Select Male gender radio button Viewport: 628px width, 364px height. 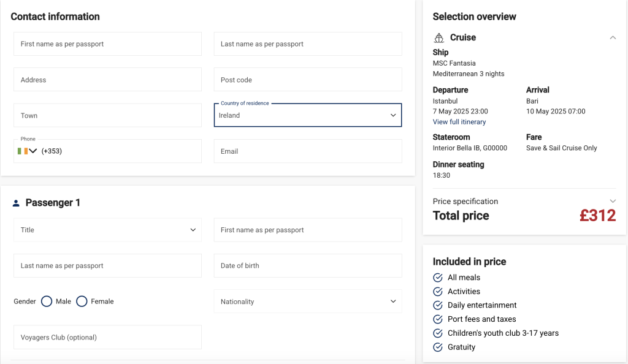point(47,301)
